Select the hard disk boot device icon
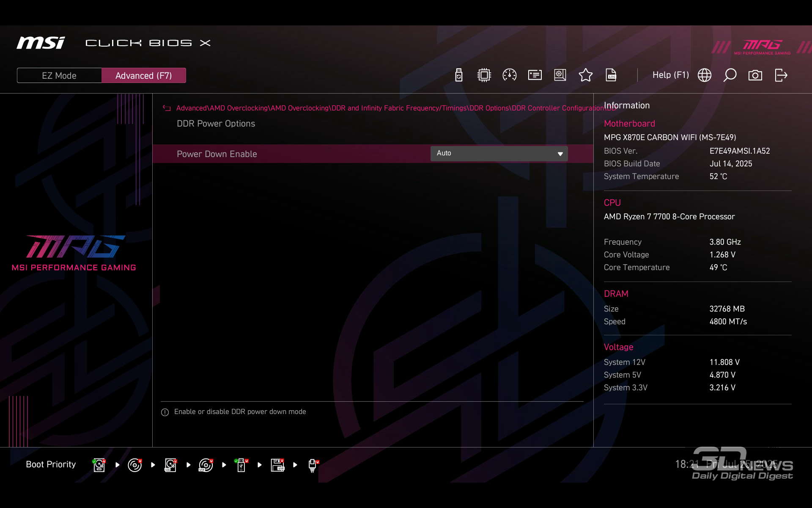 [99, 465]
